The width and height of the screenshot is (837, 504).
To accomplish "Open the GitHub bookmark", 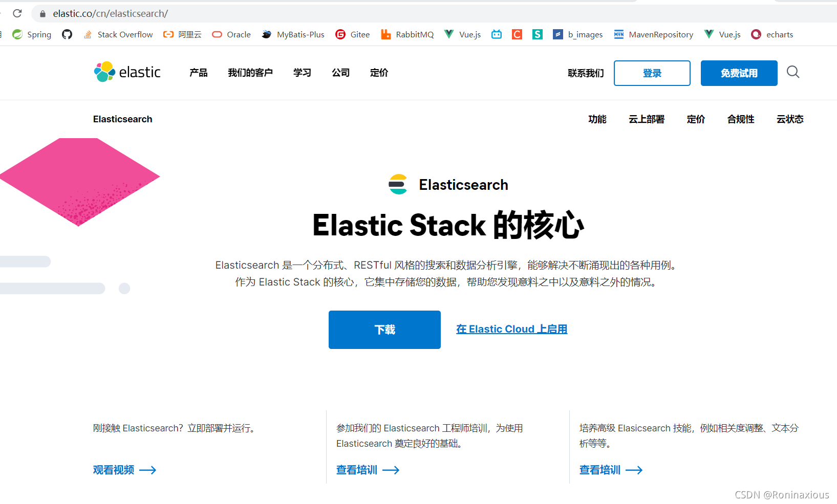I will [x=67, y=34].
